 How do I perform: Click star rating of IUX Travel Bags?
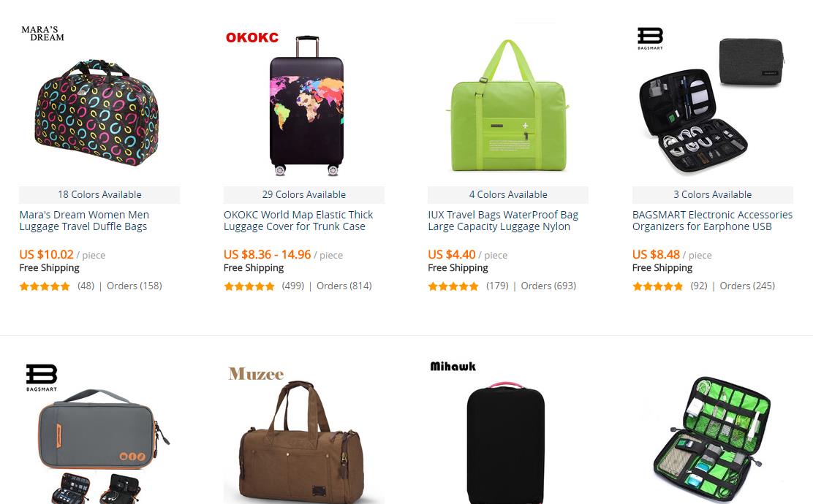pyautogui.click(x=453, y=286)
